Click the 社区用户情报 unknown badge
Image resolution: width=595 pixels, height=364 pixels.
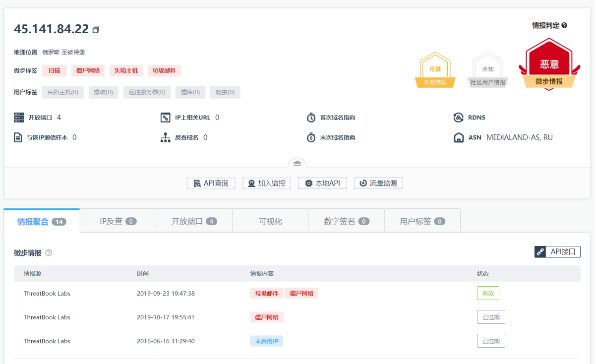point(487,70)
